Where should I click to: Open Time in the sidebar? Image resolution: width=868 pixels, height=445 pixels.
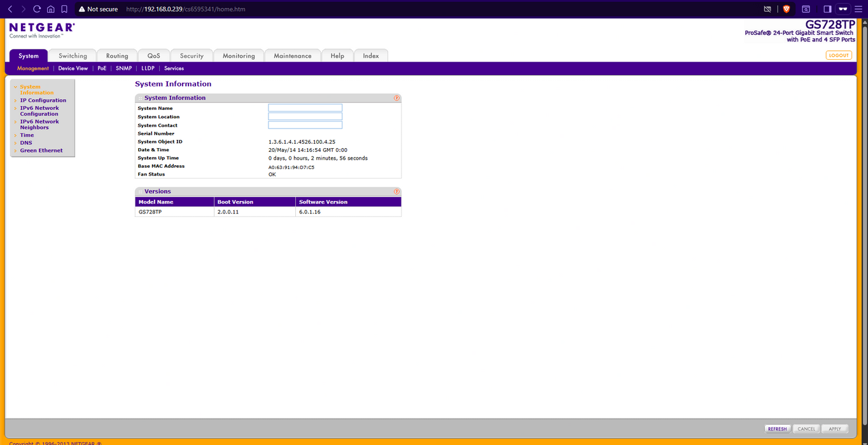(x=27, y=135)
